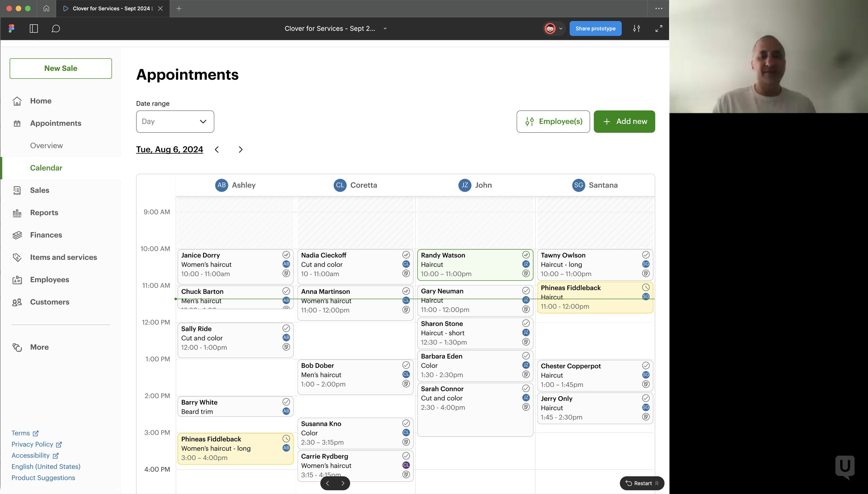Click the Phineas Fiddleback highlighted appointment

594,296
